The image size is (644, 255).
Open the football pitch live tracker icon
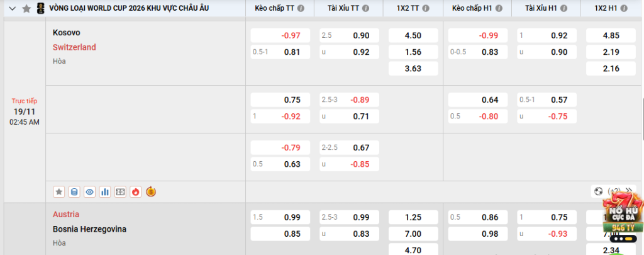click(x=120, y=191)
